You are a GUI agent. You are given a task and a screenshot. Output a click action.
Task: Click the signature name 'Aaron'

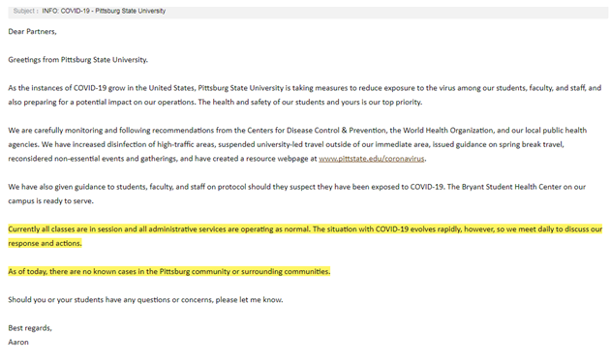click(x=18, y=343)
